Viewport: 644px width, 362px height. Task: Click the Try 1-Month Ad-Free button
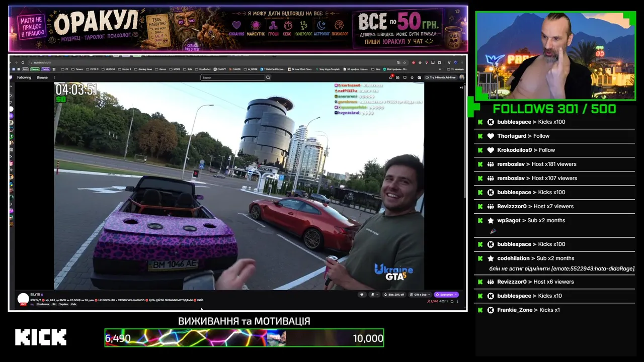tap(441, 77)
